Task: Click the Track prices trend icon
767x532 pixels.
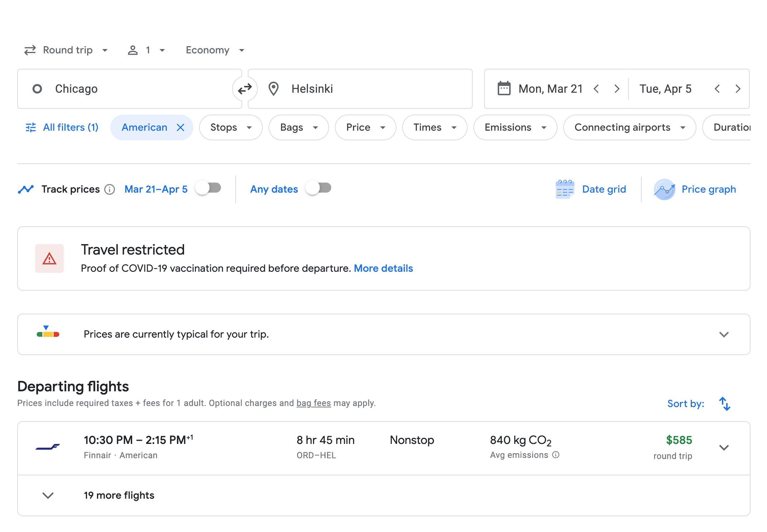Action: pos(26,189)
